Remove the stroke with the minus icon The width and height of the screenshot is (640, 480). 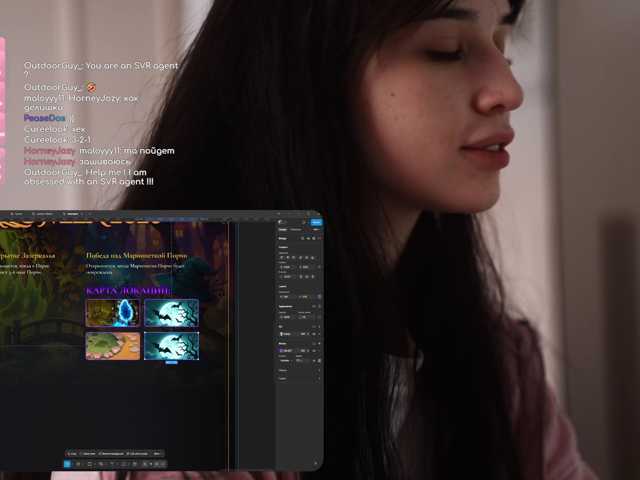[x=319, y=351]
